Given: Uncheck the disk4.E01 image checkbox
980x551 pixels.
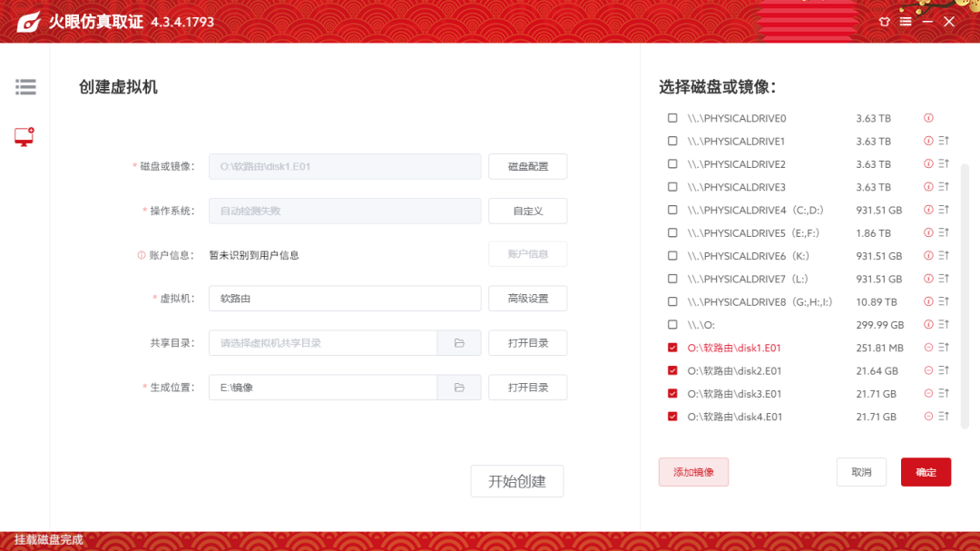Looking at the screenshot, I should click(x=672, y=417).
